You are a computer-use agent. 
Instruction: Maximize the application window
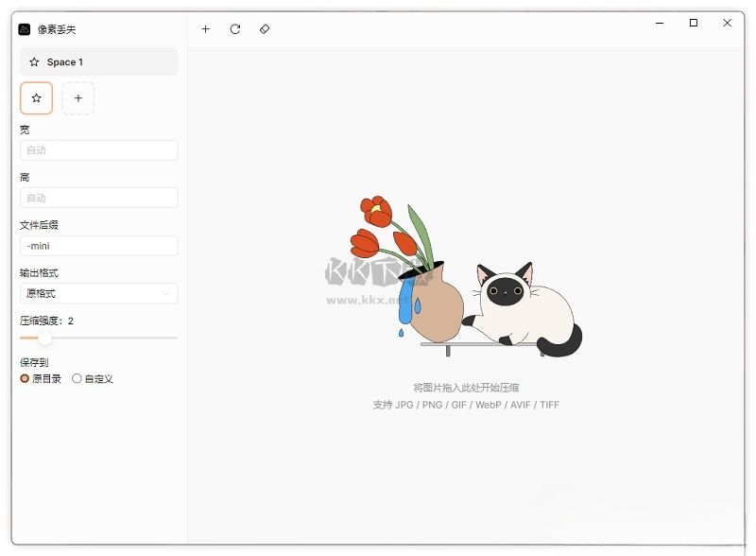694,23
